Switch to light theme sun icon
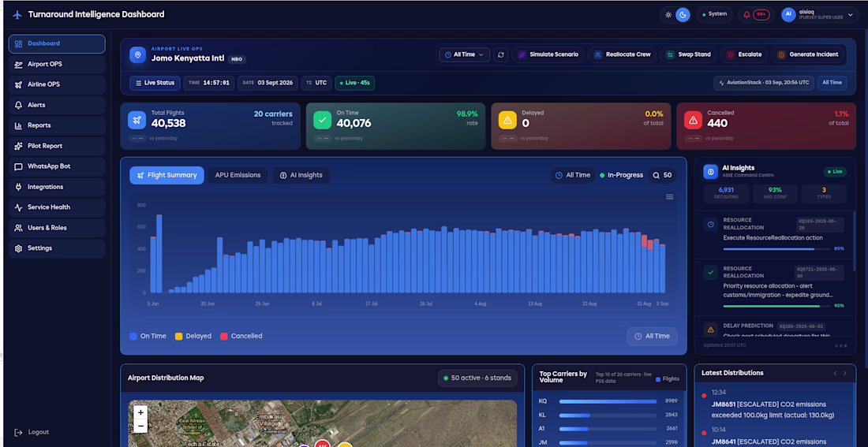 click(668, 14)
